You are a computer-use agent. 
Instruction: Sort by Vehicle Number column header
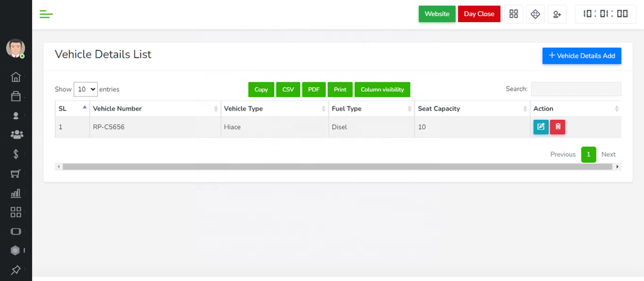(155, 109)
